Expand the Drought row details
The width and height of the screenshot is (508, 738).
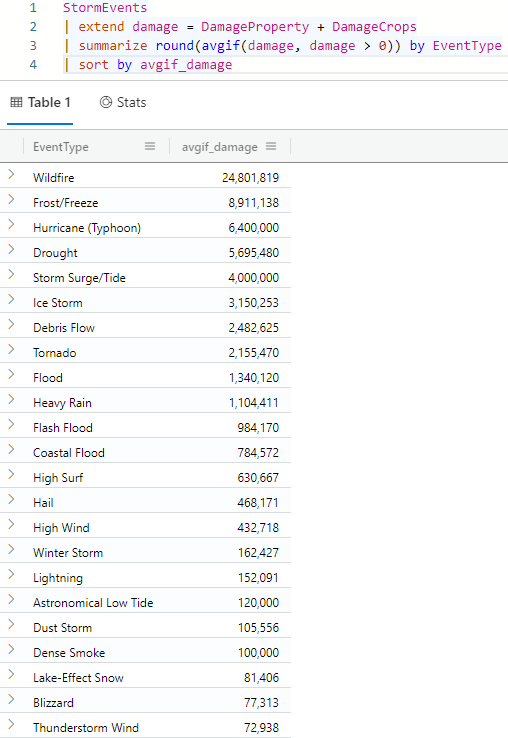(x=11, y=249)
